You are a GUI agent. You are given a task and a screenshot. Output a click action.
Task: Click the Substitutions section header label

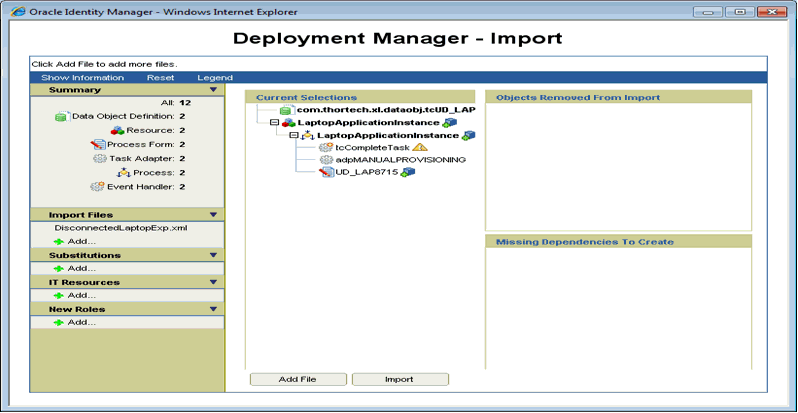click(84, 255)
